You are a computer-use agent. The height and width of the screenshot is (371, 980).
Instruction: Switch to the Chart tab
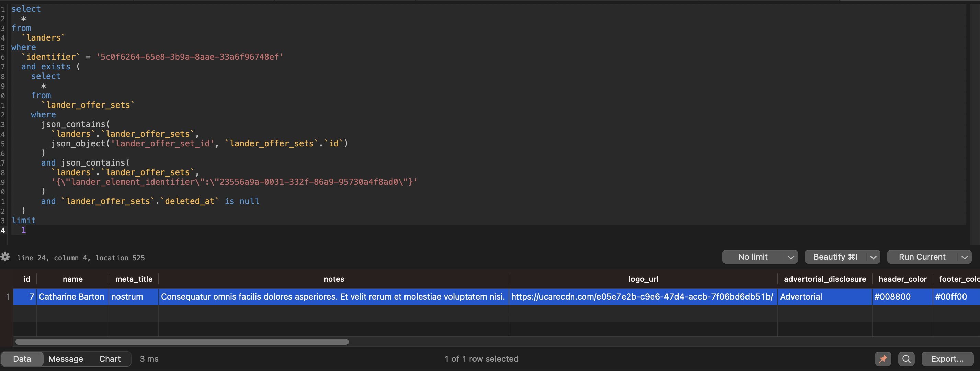(x=110, y=358)
